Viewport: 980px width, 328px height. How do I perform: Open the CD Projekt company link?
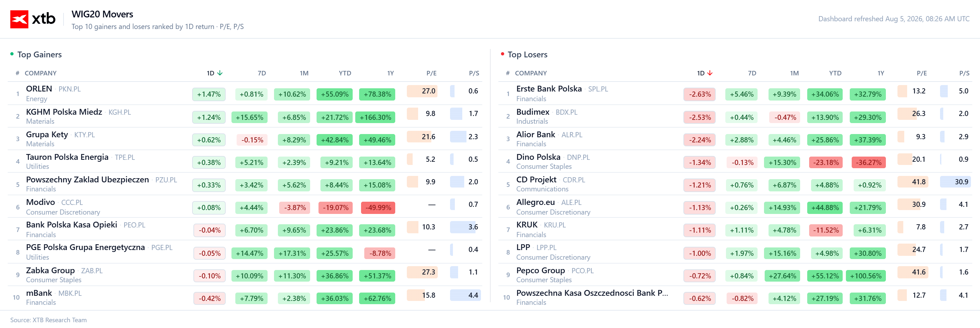(536, 179)
